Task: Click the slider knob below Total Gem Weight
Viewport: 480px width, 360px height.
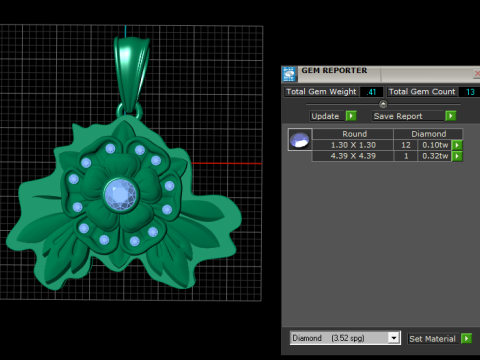Action: pyautogui.click(x=383, y=104)
